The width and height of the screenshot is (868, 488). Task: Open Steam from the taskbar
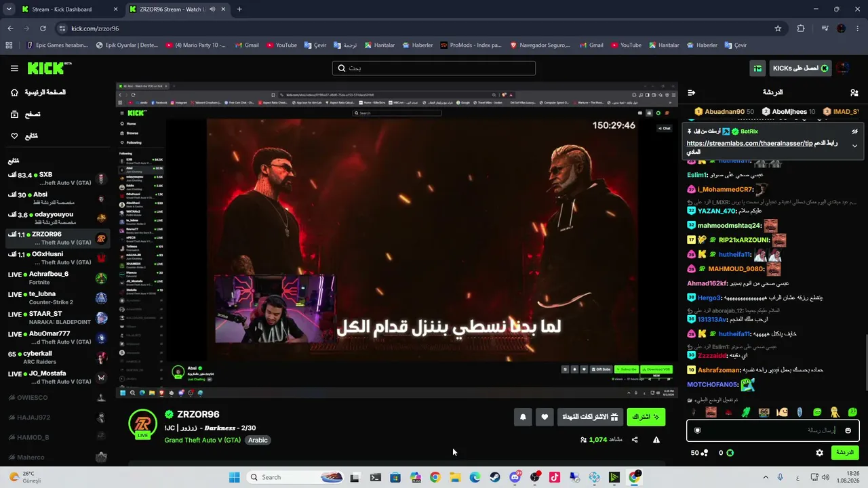click(x=495, y=477)
